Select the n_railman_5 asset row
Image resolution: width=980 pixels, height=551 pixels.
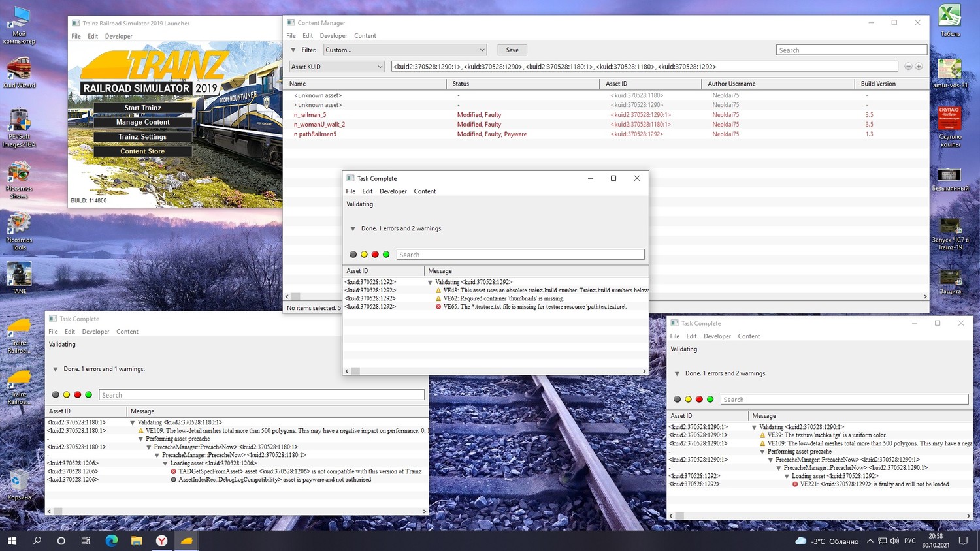[x=606, y=115]
